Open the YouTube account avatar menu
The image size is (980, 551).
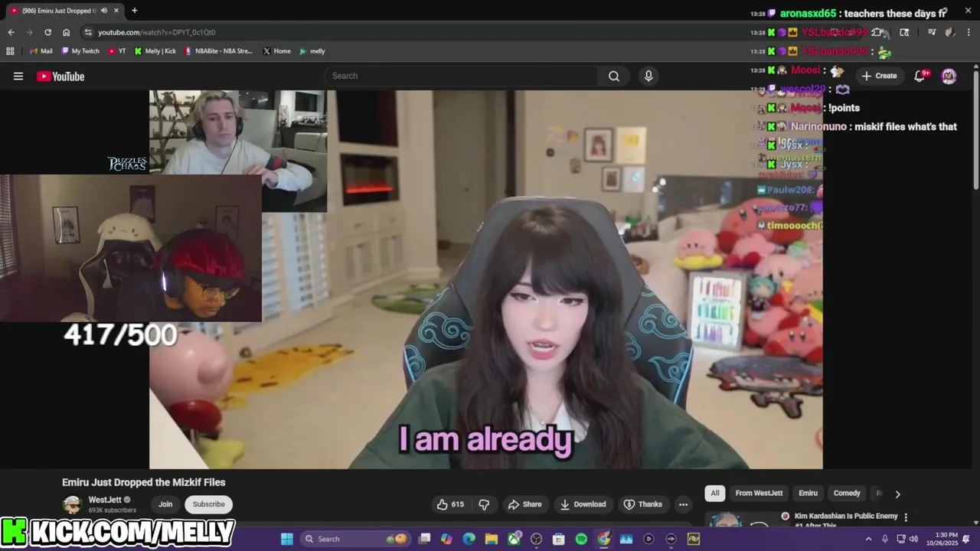[949, 76]
